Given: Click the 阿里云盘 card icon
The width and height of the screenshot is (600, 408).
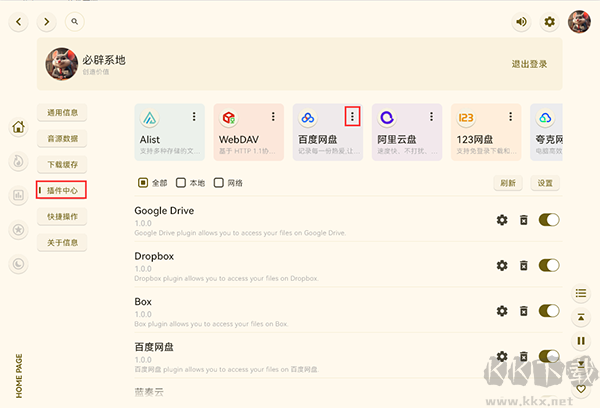Looking at the screenshot, I should 387,118.
